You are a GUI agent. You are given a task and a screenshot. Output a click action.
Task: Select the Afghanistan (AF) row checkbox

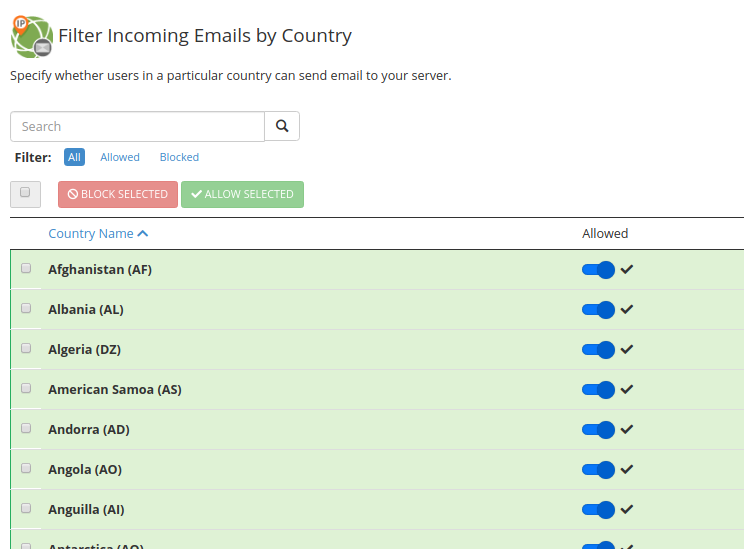coord(26,268)
